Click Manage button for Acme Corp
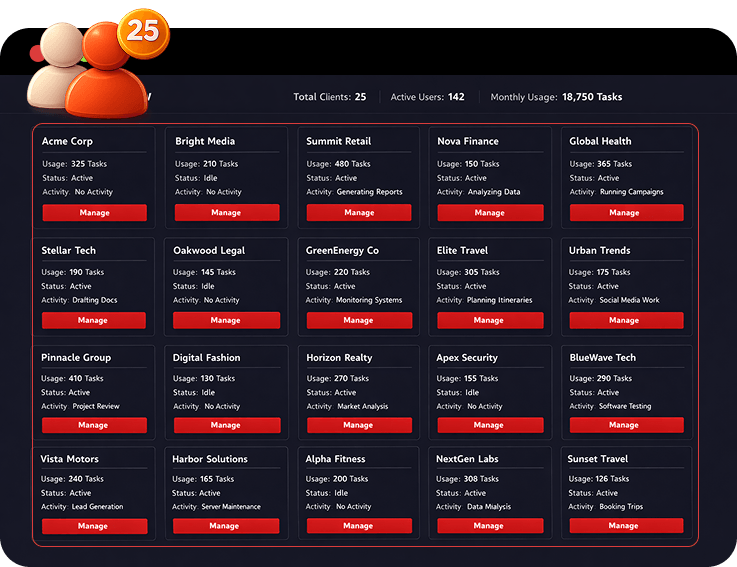Image resolution: width=737 pixels, height=567 pixels. (x=94, y=213)
